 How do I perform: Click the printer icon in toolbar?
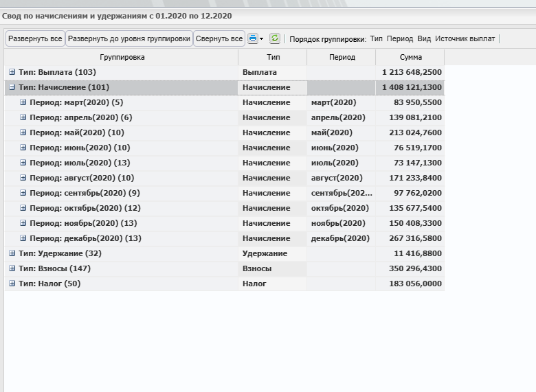(x=253, y=38)
